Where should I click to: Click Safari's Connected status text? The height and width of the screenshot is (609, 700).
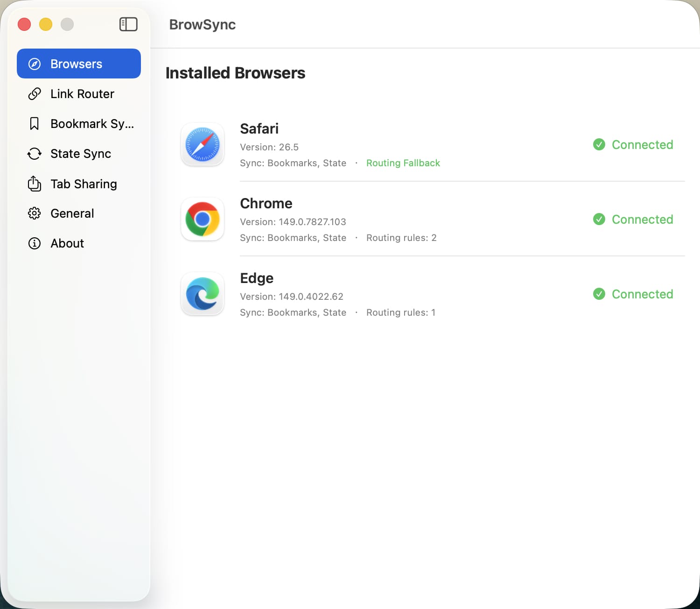point(643,145)
